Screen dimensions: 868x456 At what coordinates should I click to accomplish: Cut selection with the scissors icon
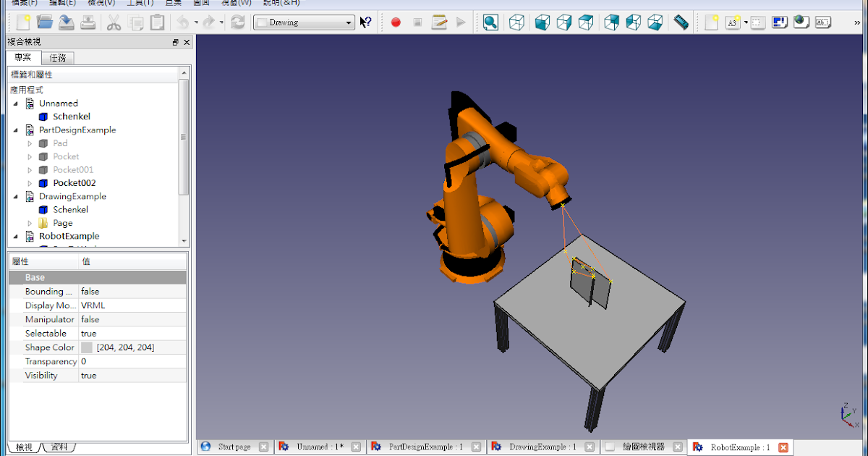(114, 22)
